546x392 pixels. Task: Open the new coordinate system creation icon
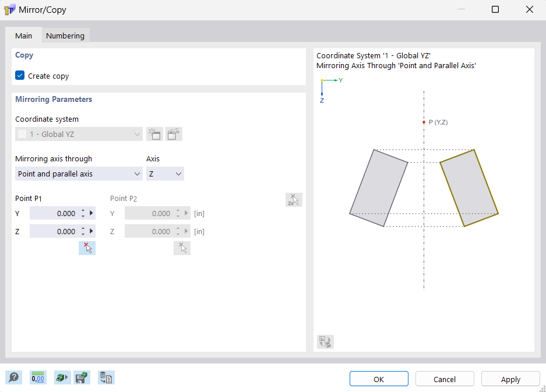coord(154,133)
